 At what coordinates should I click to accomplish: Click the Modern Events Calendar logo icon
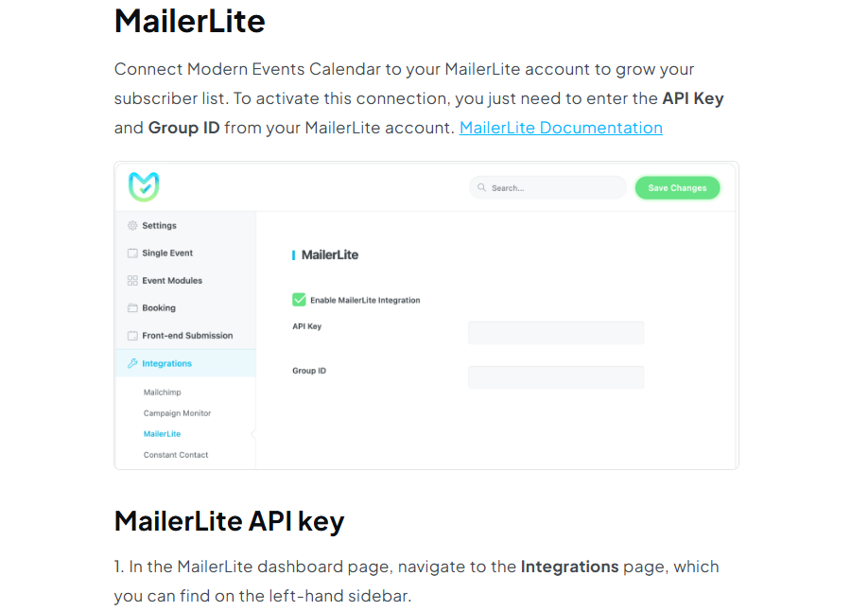pos(144,186)
